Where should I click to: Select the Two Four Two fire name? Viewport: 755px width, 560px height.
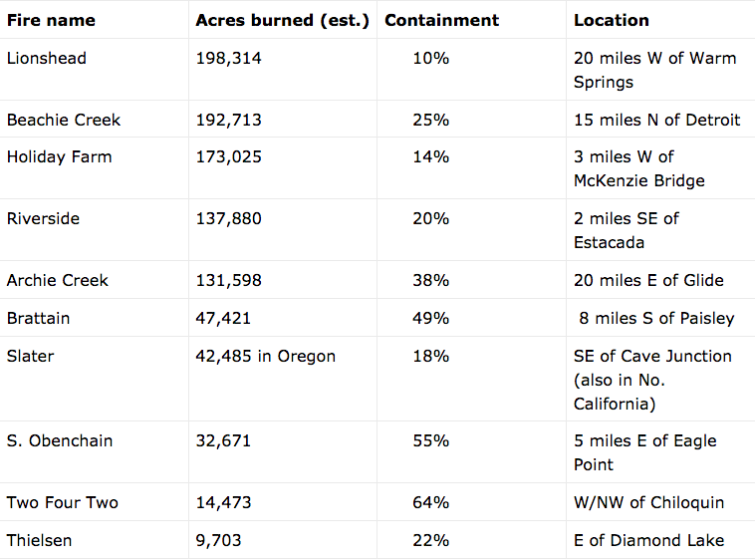[x=63, y=502]
